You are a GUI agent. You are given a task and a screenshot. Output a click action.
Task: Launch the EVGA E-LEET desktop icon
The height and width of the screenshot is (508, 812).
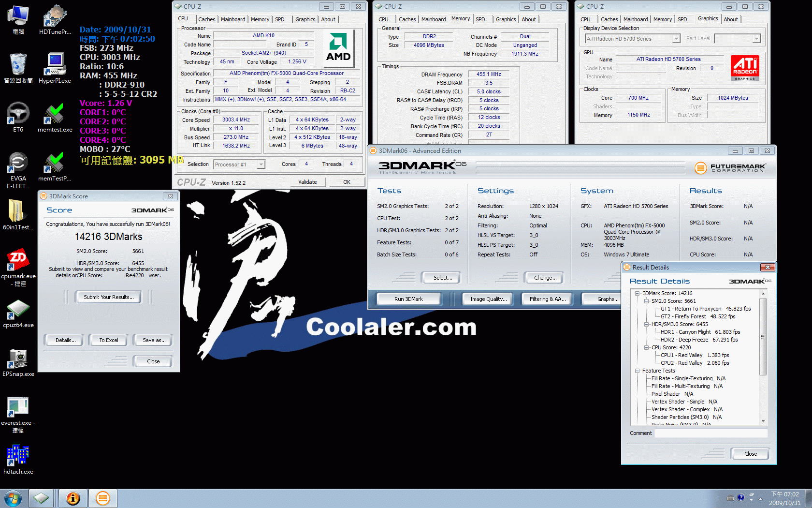[x=18, y=164]
